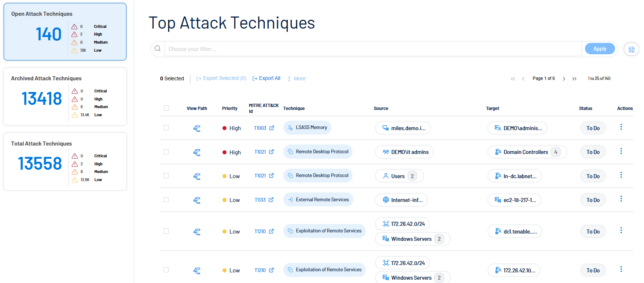This screenshot has height=283, width=644.
Task: Go to next page arrow
Action: 564,79
